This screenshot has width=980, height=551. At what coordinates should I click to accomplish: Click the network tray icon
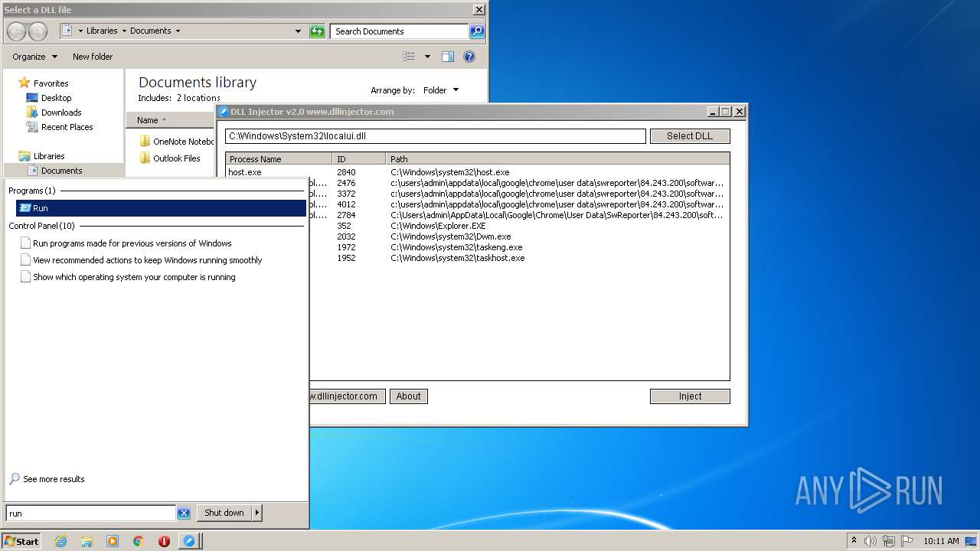889,541
